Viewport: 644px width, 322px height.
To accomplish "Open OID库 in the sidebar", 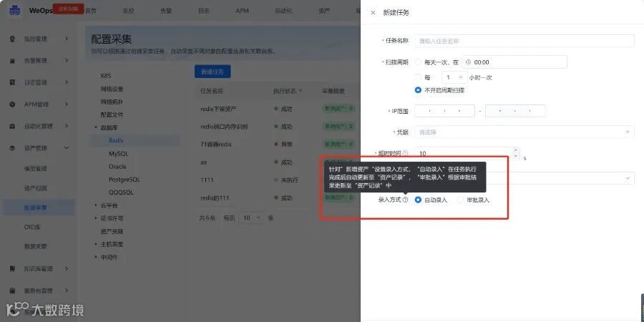I will click(31, 227).
